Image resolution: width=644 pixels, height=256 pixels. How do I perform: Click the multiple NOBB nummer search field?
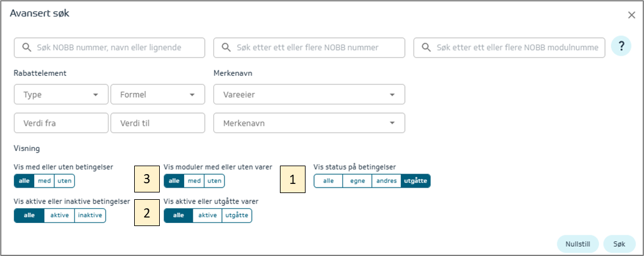(x=309, y=48)
